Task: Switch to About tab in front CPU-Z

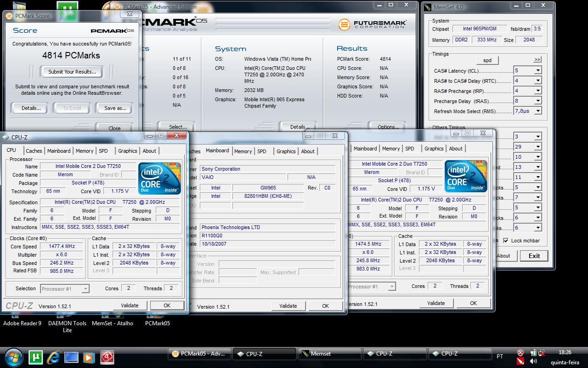Action: (x=149, y=151)
